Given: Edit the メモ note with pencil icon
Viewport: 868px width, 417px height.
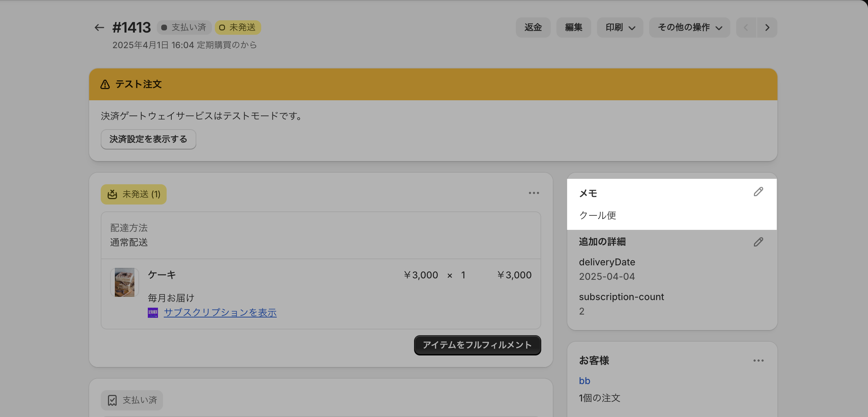Looking at the screenshot, I should click(x=758, y=192).
